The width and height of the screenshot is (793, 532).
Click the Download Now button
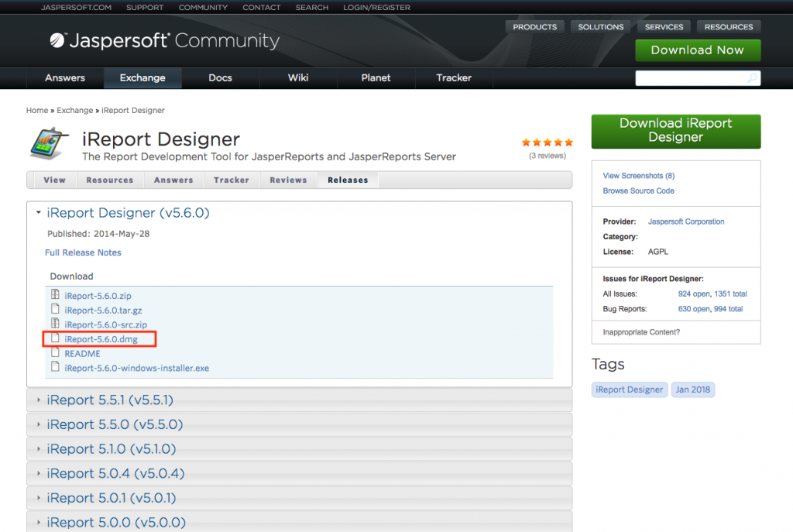698,50
